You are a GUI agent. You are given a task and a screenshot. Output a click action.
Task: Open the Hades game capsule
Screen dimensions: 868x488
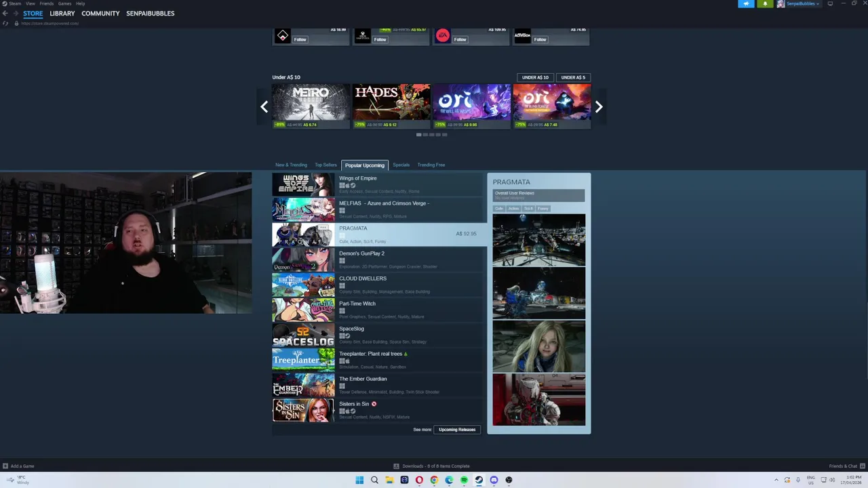(391, 106)
